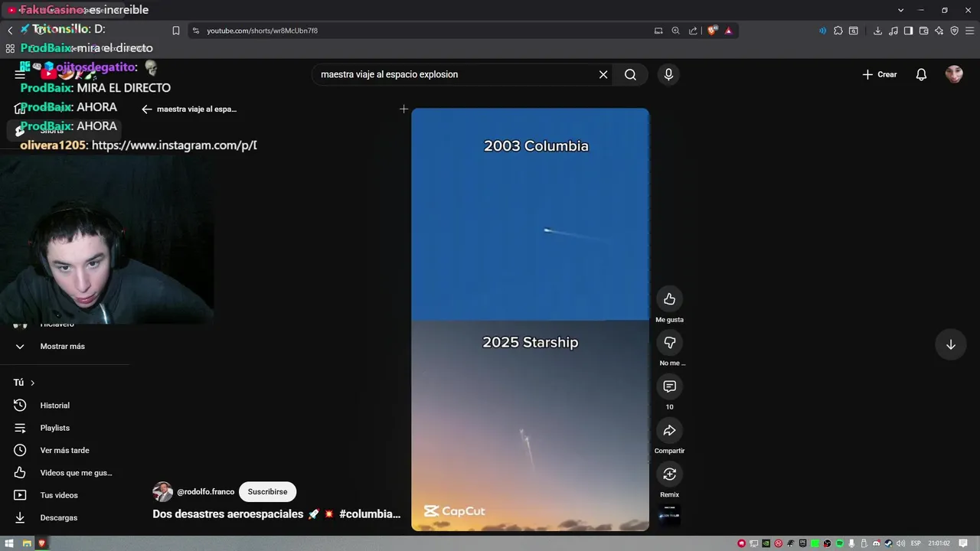Open Leo AI sparkle icon
The width and height of the screenshot is (980, 551).
point(939,31)
